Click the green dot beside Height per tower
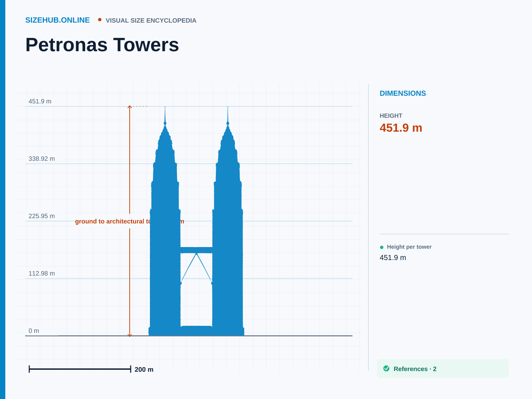 tap(382, 247)
